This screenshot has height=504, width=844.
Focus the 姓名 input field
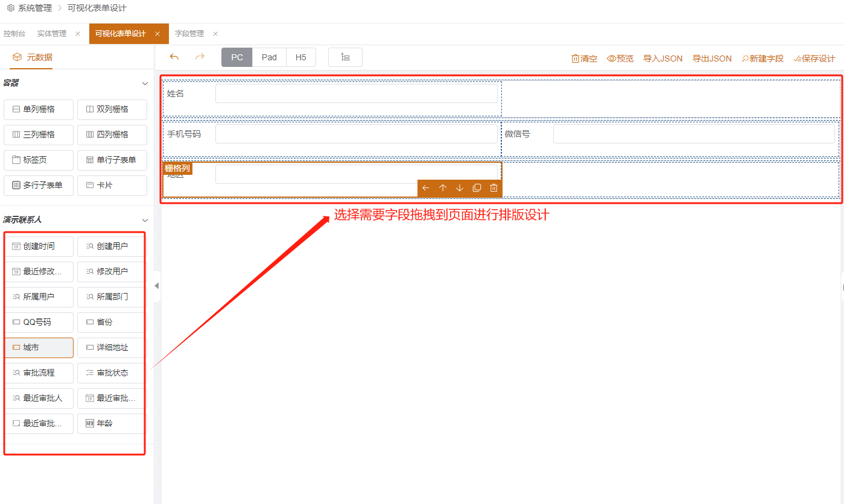(x=357, y=93)
